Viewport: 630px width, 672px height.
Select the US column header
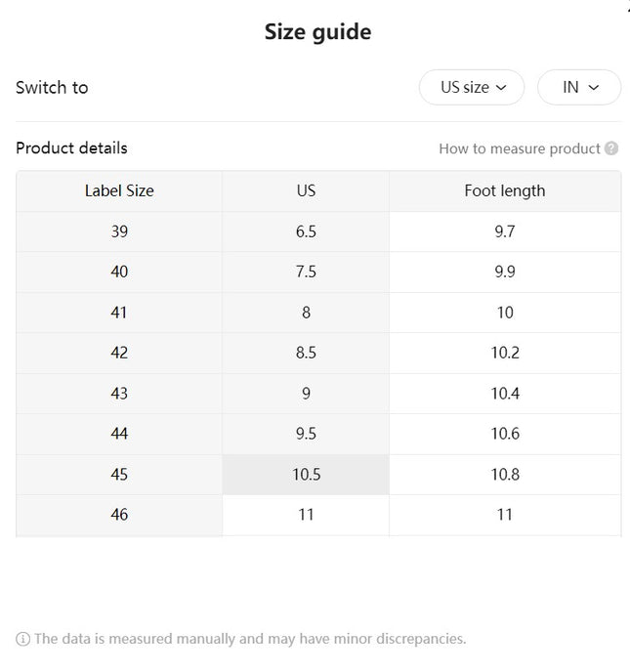tap(306, 191)
